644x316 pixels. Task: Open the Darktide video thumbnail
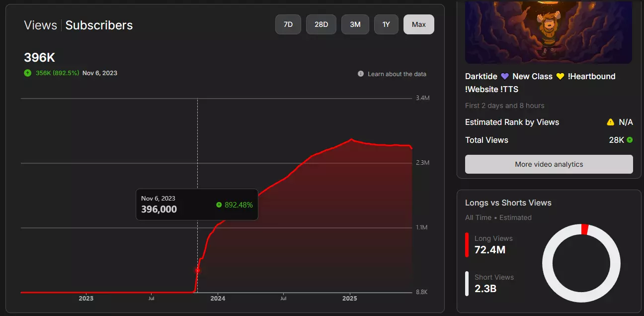(x=549, y=32)
